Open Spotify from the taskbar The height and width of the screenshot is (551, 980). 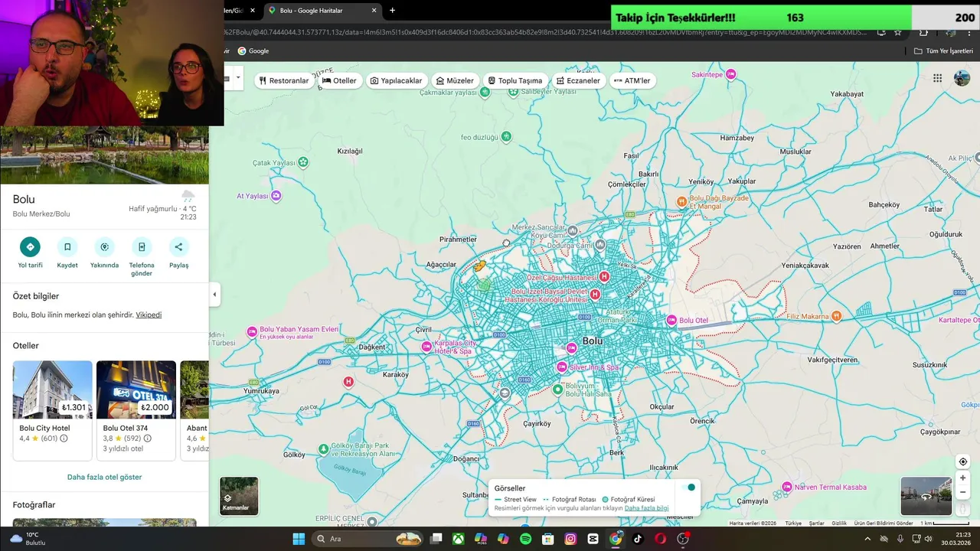pyautogui.click(x=525, y=539)
